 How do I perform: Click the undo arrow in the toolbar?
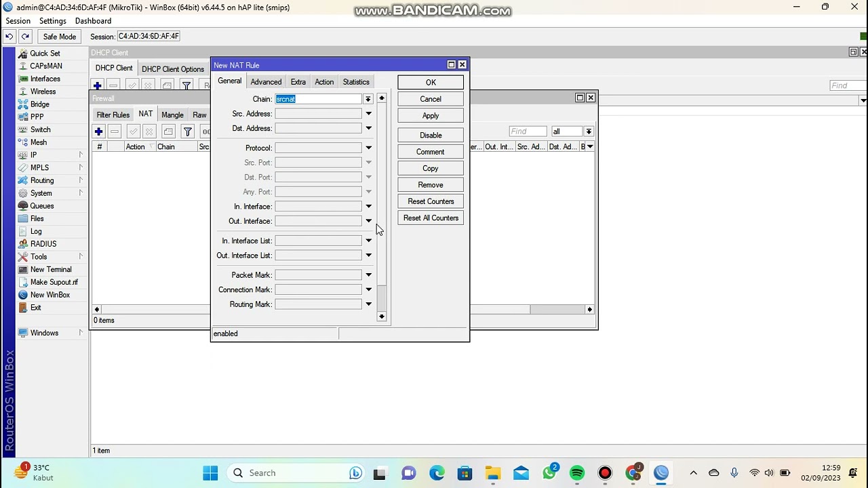[9, 37]
